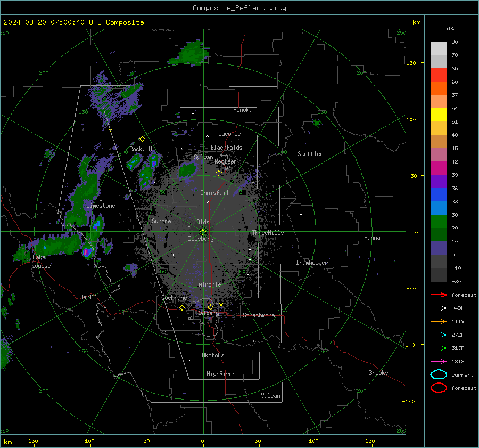Click the 04DK legend label
479x448 pixels.
coord(458,308)
